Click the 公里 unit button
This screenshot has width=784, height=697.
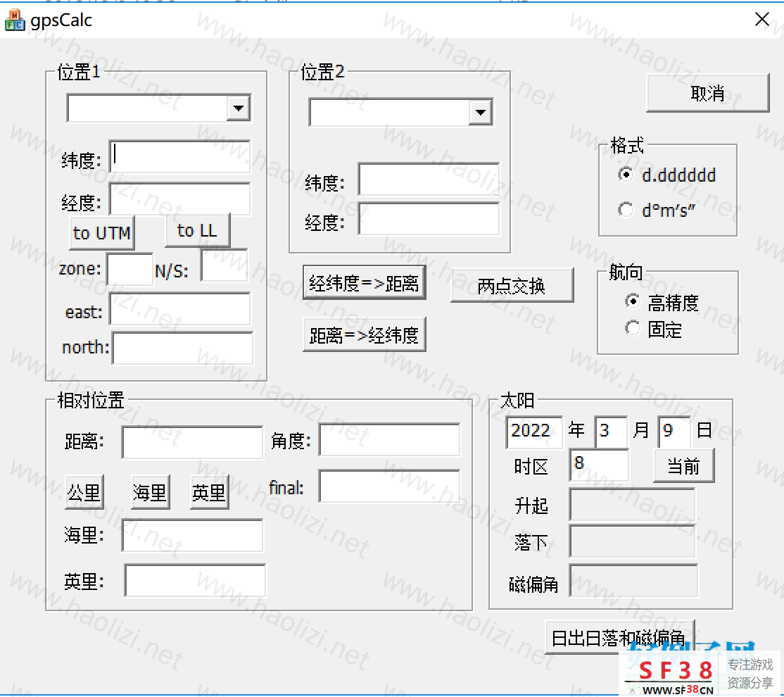click(x=84, y=493)
